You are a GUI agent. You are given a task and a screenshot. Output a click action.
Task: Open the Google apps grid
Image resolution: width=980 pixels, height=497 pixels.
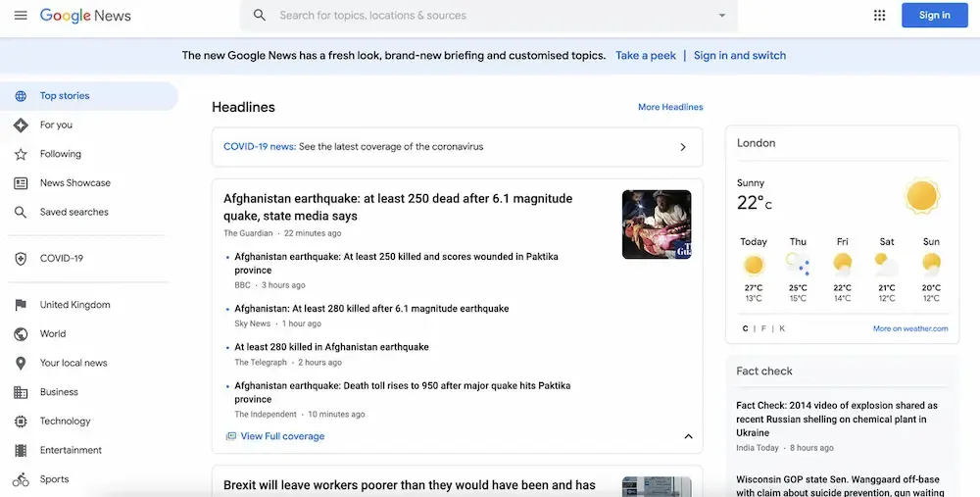(879, 16)
